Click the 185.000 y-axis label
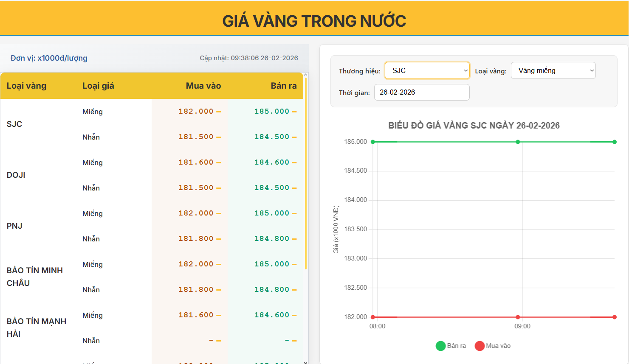The image size is (629, 364). click(355, 142)
